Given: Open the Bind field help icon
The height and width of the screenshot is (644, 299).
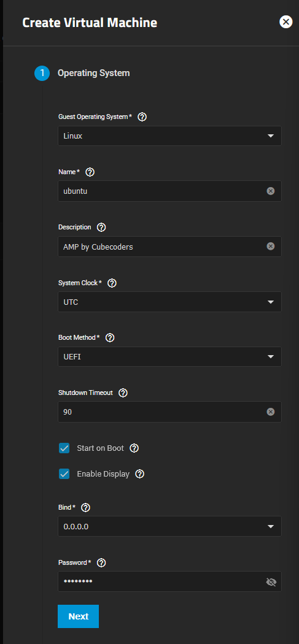Looking at the screenshot, I should pyautogui.click(x=85, y=508).
